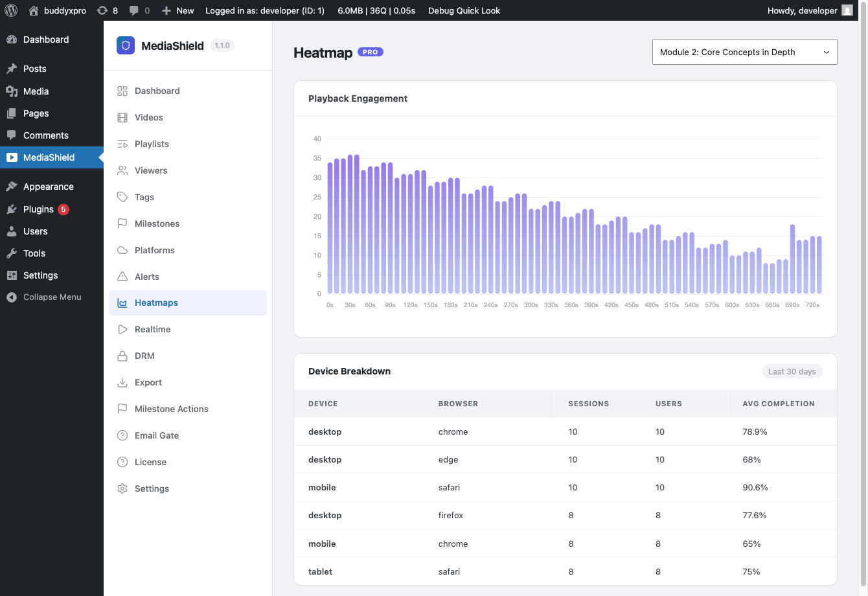Click the Milestone Actions flag icon
Screen dimensions: 868x596
pyautogui.click(x=122, y=409)
